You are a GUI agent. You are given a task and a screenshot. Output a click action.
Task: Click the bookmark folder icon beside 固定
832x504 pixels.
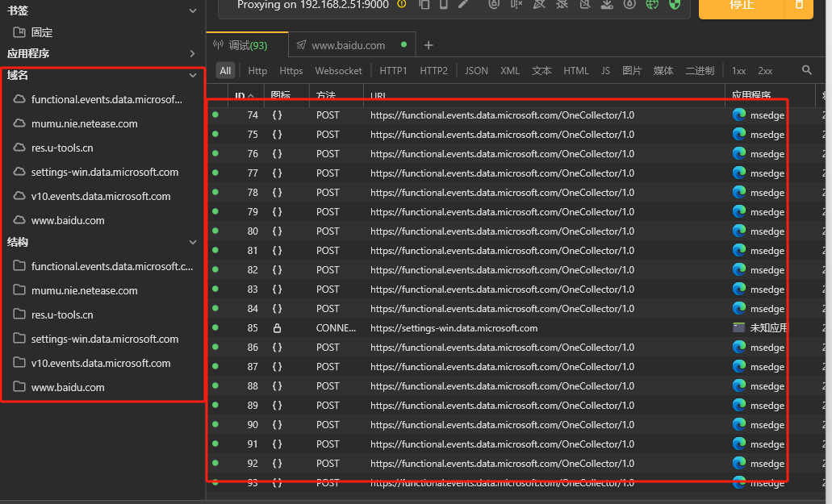click(19, 31)
